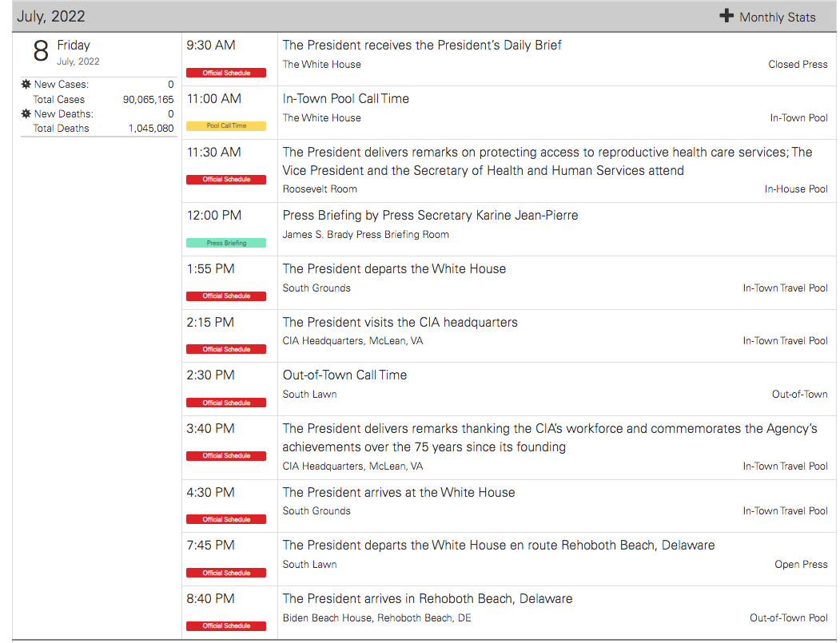840x643 pixels.
Task: Click CIA Headquarters location in the 2:15 PM row
Action: click(353, 341)
